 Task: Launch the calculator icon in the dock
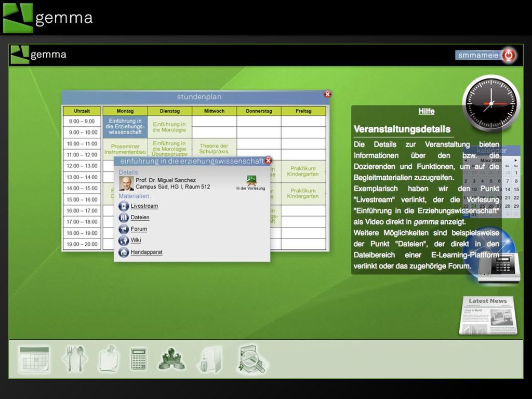[139, 358]
